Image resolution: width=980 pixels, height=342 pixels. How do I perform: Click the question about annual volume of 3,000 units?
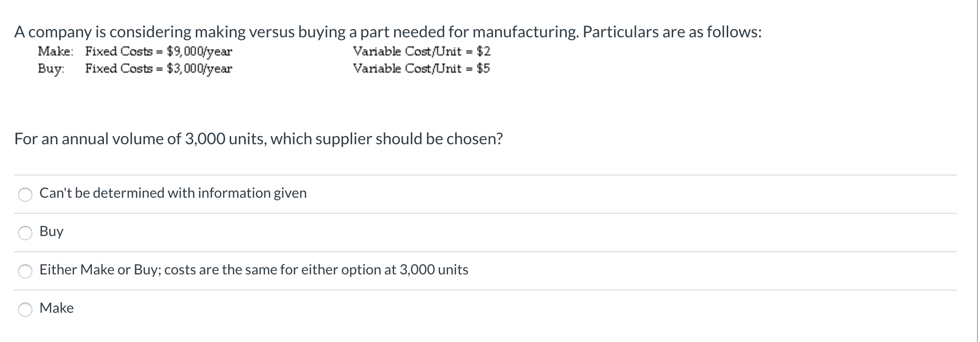point(258,139)
